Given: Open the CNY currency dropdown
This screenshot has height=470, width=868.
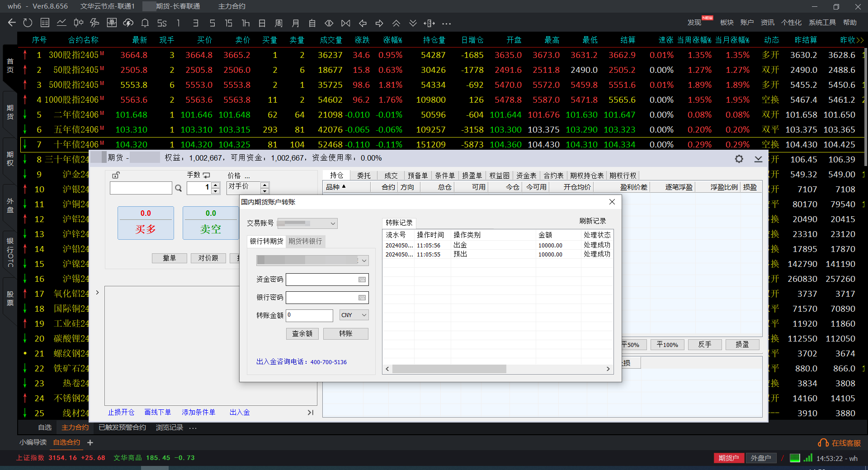Looking at the screenshot, I should [354, 315].
